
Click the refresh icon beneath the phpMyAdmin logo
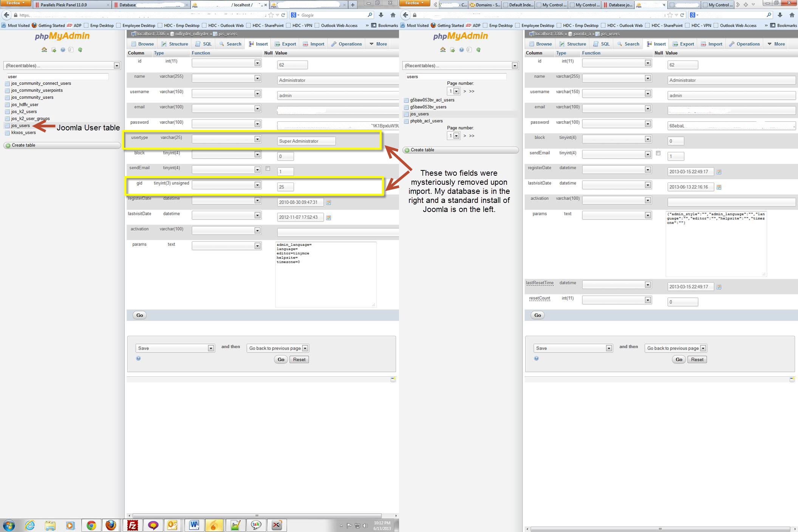point(80,49)
